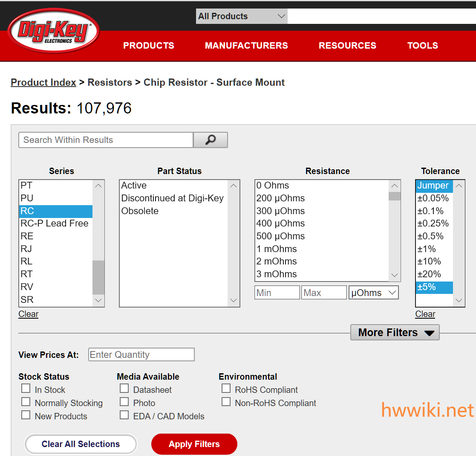Click the Digi-Key logo
This screenshot has height=456, width=476.
54,32
